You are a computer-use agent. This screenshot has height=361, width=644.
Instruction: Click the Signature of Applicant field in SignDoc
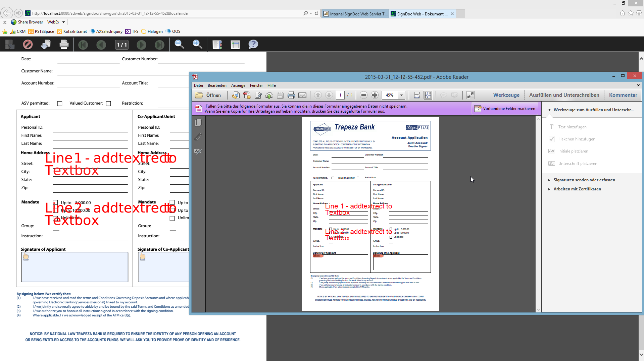coord(75,267)
